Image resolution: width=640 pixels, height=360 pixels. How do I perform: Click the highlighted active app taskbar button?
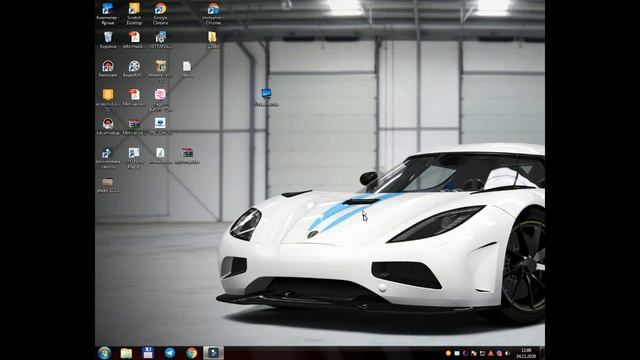point(213,353)
